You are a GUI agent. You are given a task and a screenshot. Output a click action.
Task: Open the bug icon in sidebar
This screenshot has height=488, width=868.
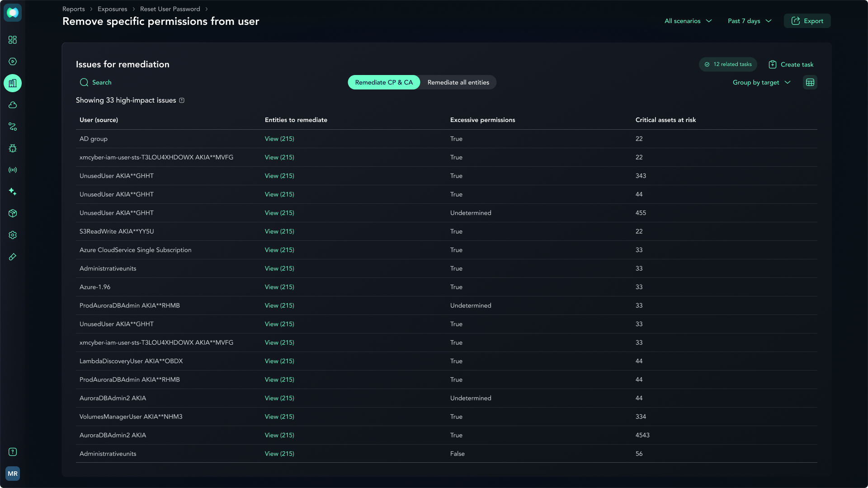point(13,148)
